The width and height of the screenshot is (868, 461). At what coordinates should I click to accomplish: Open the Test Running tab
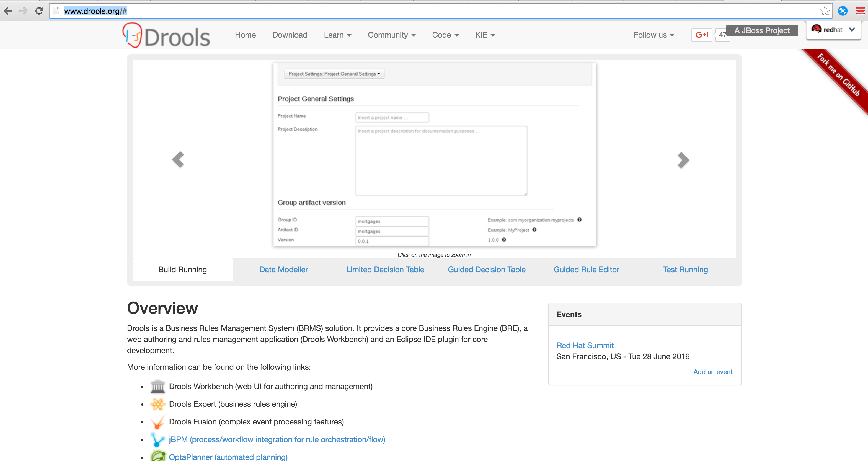685,269
